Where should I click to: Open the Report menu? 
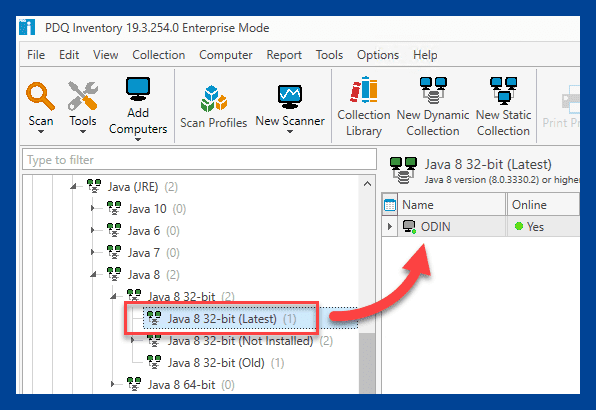284,55
